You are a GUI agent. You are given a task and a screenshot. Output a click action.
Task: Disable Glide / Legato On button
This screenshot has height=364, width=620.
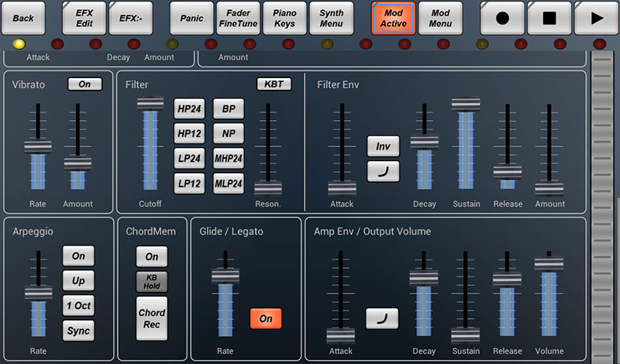click(266, 318)
